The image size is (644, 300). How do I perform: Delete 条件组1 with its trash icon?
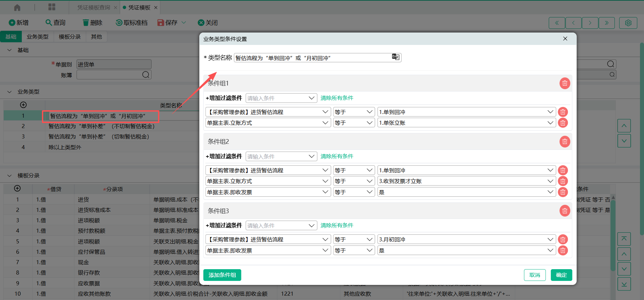[565, 83]
